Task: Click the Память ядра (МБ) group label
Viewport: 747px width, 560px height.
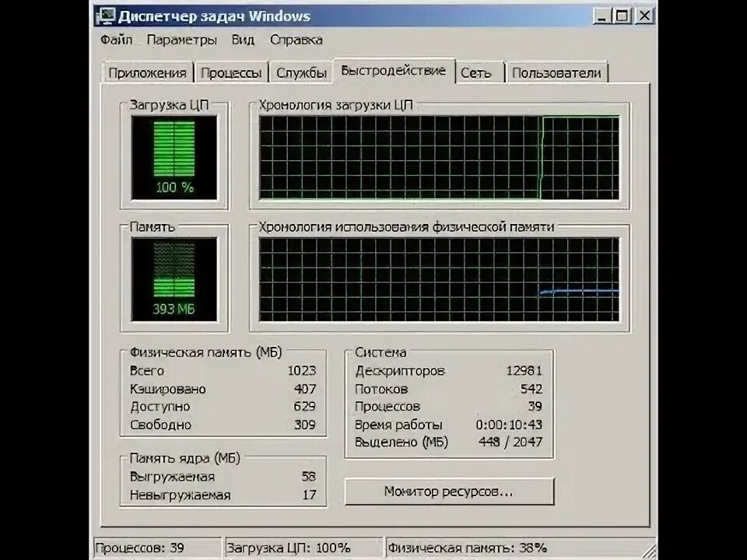Action: [185, 458]
